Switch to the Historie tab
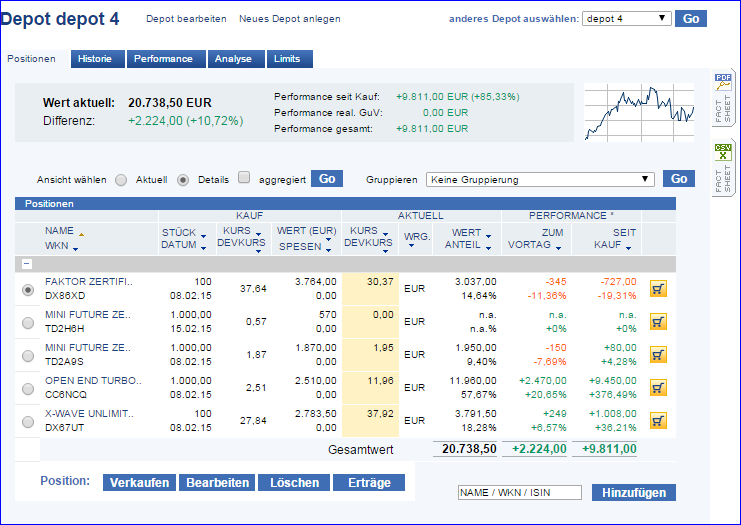The image size is (741, 525). (98, 59)
